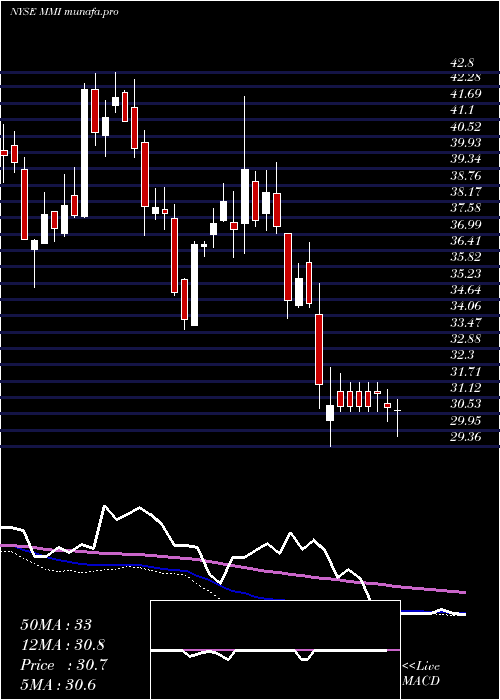Image resolution: width=500 pixels, height=700 pixels.
Task: Click the 32.88 price axis label
Action: tap(465, 339)
